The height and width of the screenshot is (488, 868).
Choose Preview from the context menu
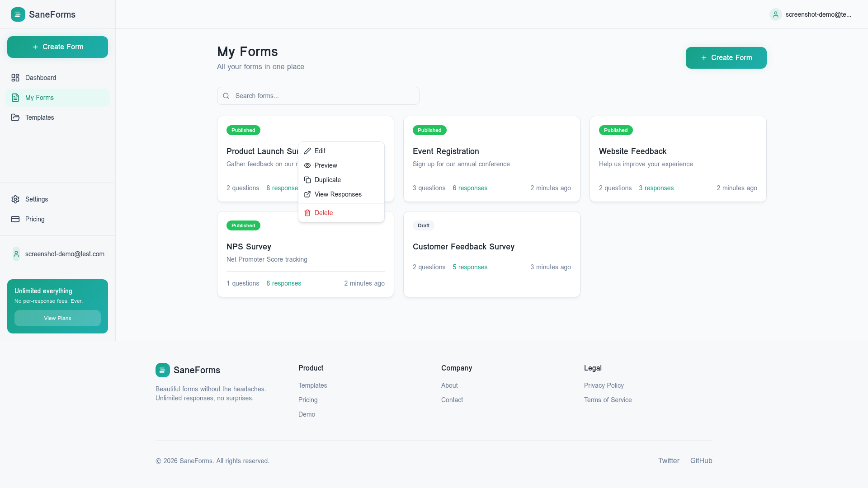click(x=341, y=165)
